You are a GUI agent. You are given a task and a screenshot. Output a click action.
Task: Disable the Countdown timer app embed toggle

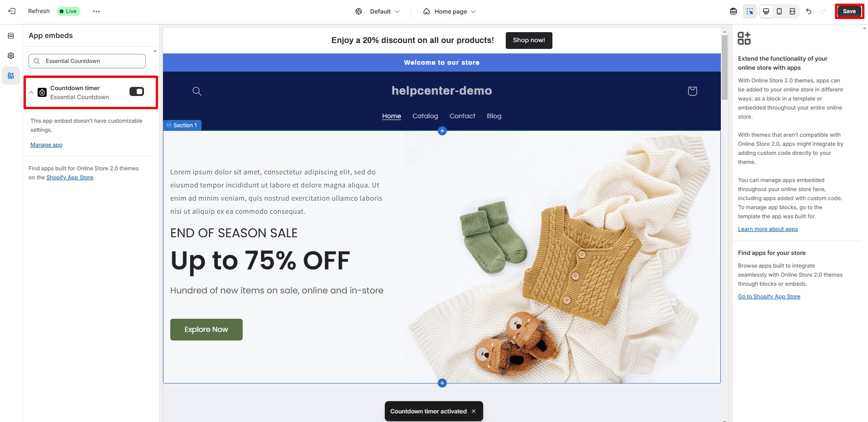tap(137, 91)
